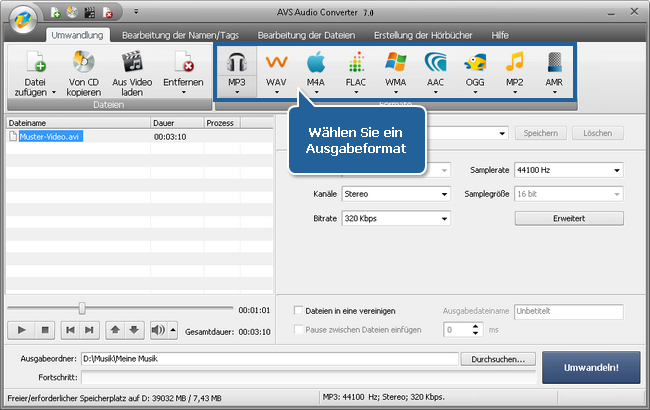Open AMR format arrow menu
Viewport: 650px width, 410px height.
coord(555,92)
